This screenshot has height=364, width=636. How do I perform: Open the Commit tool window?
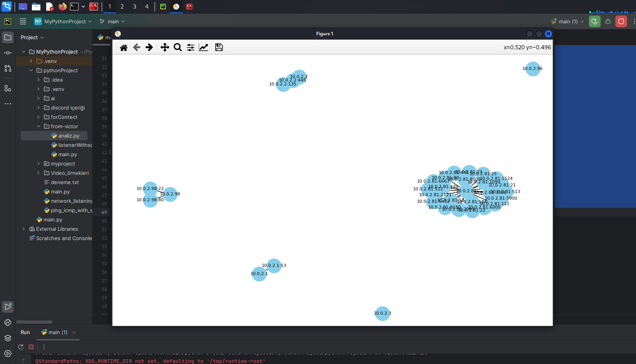(8, 52)
